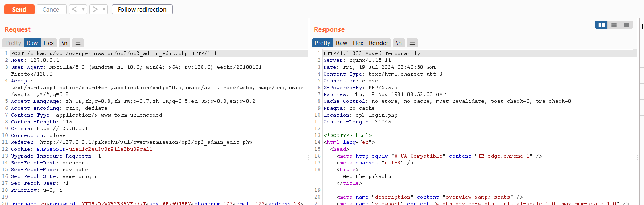644x205 pixels.
Task: Click the Cache-Control response header
Action: coord(447,101)
